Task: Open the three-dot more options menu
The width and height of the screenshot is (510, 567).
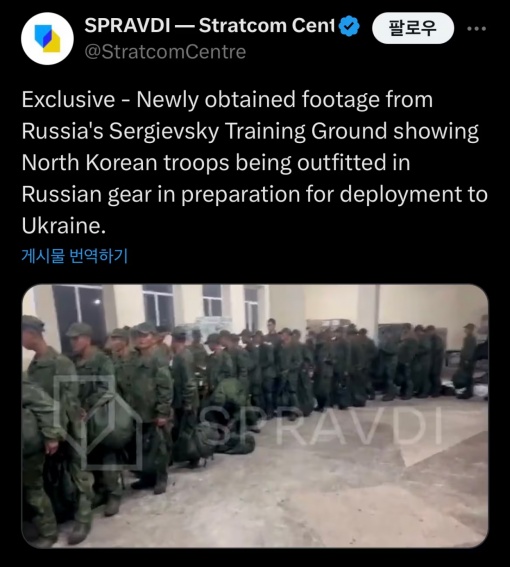Action: (x=476, y=28)
